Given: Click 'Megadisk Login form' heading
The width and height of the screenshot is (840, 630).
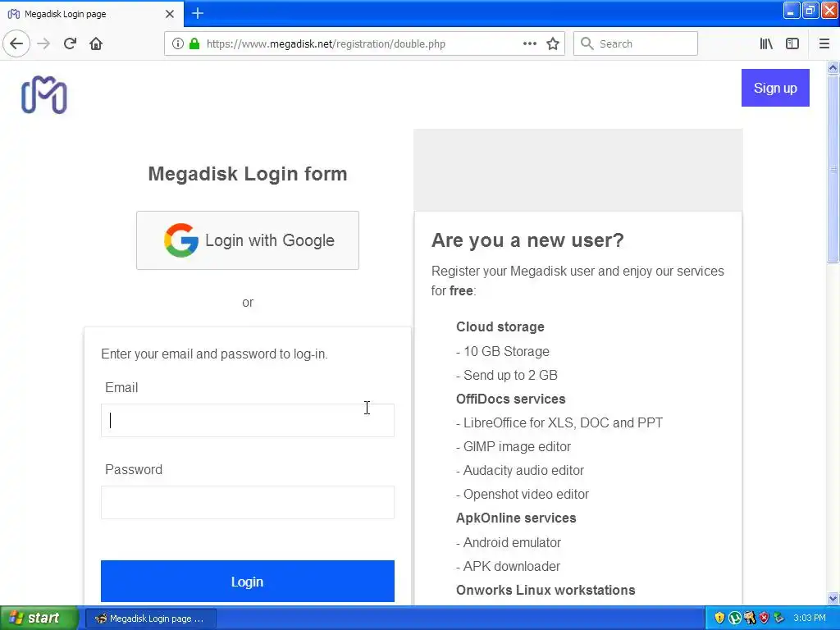Looking at the screenshot, I should pyautogui.click(x=248, y=174).
